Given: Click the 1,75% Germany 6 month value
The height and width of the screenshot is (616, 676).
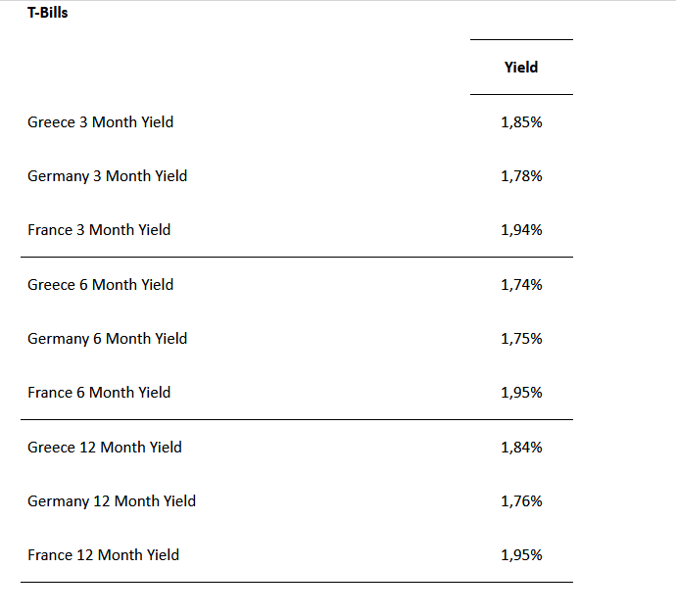Looking at the screenshot, I should 521,339.
